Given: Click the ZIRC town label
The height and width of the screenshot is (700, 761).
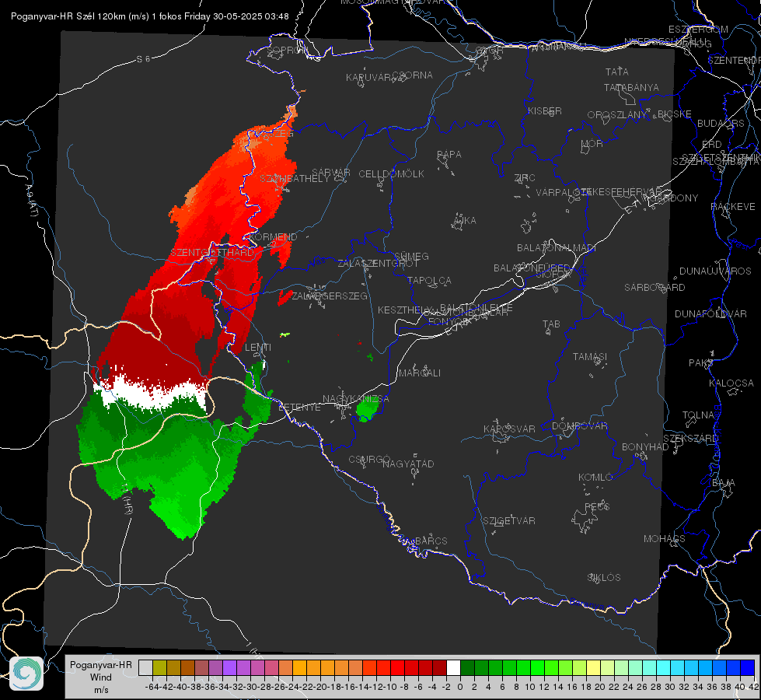Looking at the screenshot, I should tap(524, 178).
